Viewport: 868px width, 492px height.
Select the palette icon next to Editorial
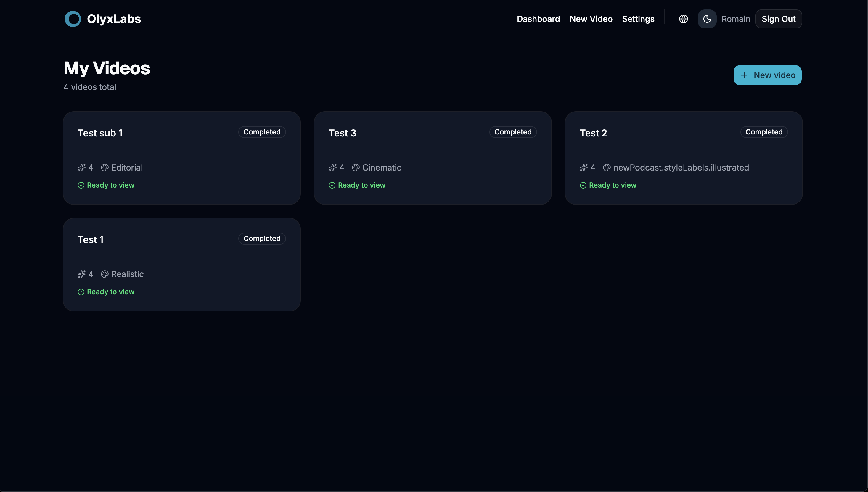pyautogui.click(x=105, y=167)
